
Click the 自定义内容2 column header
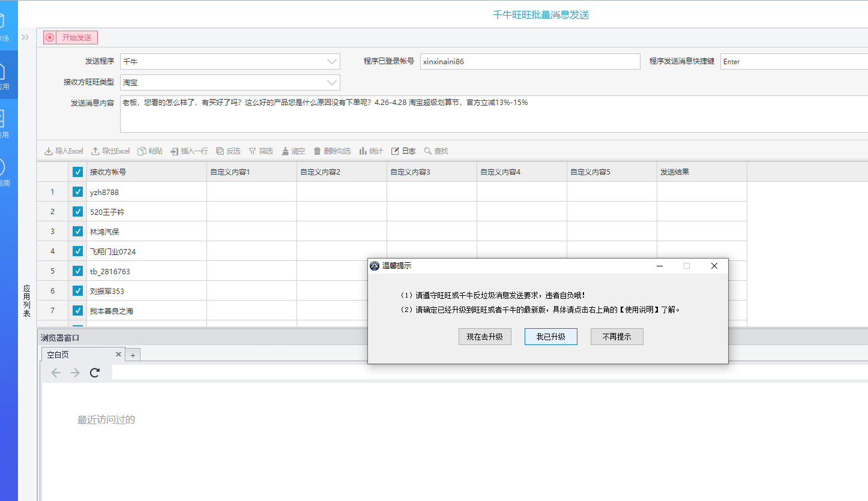342,172
